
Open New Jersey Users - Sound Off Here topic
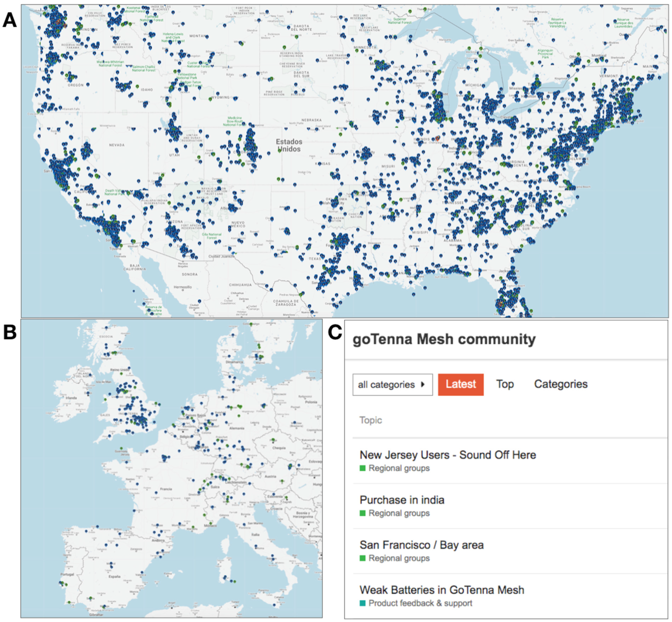448,455
